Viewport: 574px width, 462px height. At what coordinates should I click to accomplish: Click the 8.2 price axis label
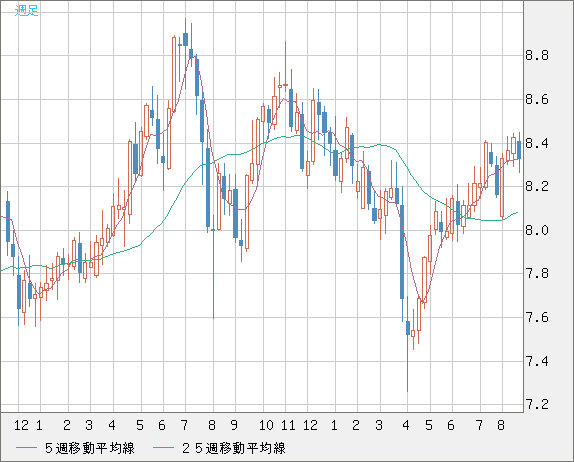[537, 187]
